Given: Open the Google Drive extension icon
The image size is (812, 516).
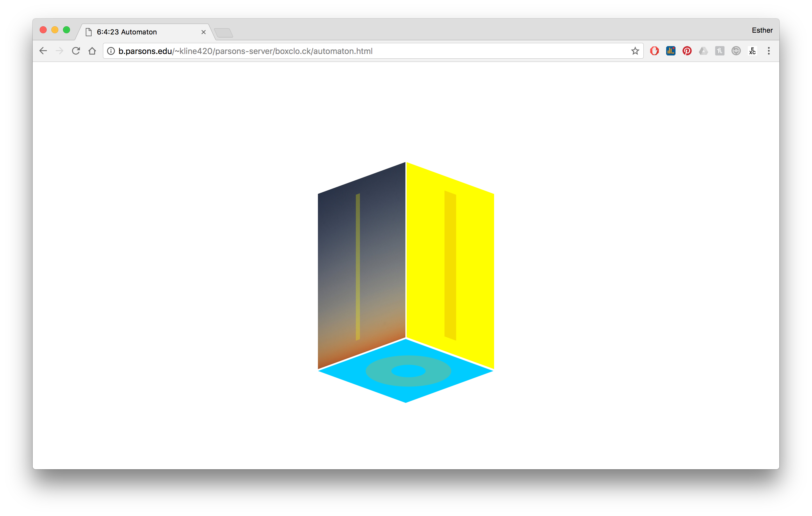Looking at the screenshot, I should pos(703,51).
